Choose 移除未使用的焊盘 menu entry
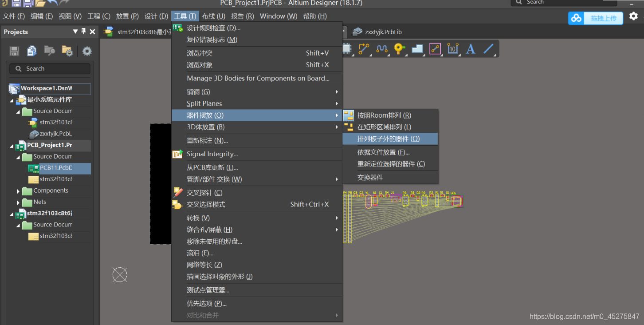Screen dimensions: 644x325 click(257, 242)
